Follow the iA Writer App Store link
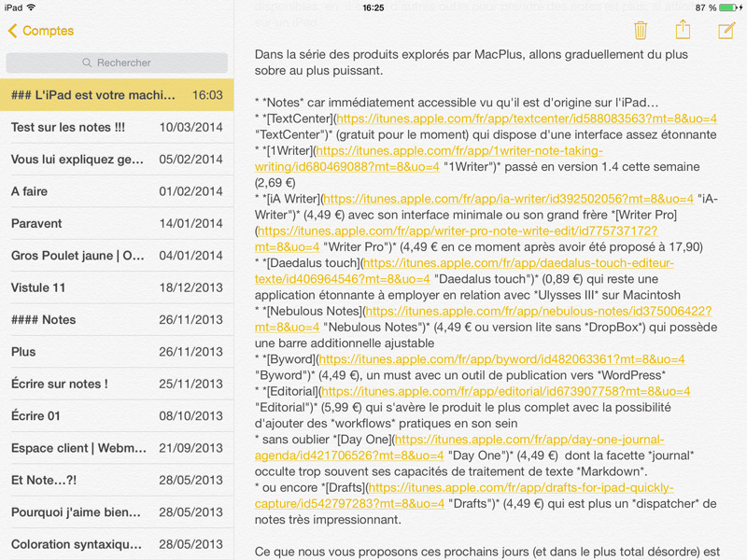The height and width of the screenshot is (560, 747). (x=508, y=199)
